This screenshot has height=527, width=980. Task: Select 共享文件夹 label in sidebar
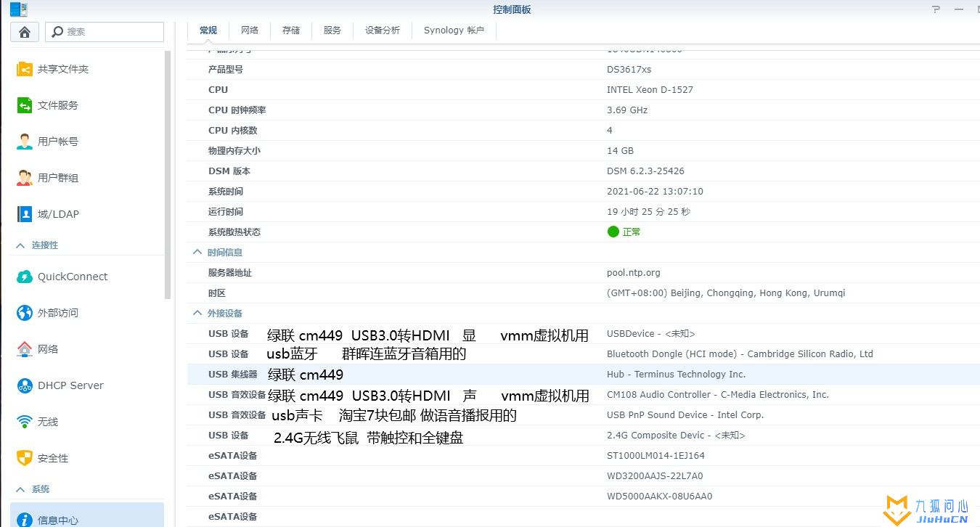pyautogui.click(x=63, y=69)
